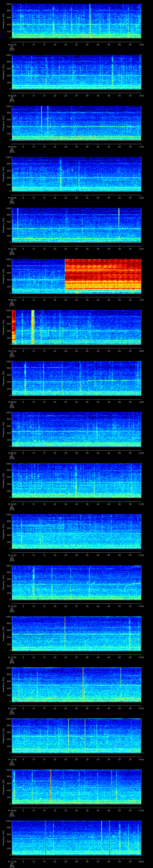Open the spectrogram panel starting at 16:08:00

(77, 378)
